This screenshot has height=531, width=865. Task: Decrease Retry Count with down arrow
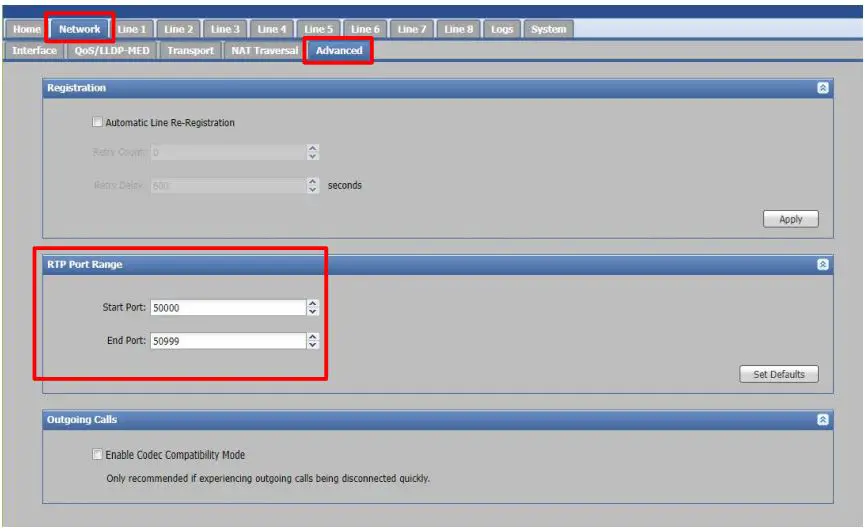point(313,157)
